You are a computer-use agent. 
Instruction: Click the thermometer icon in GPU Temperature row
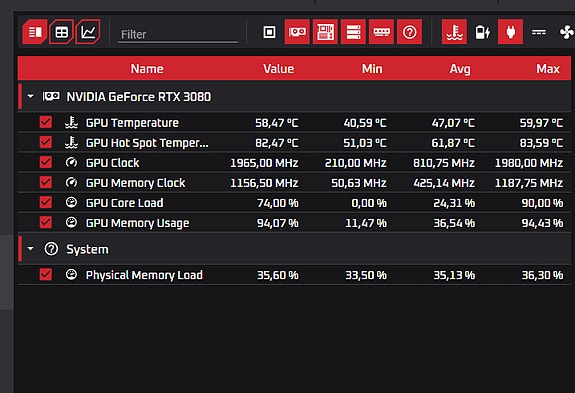coord(71,122)
